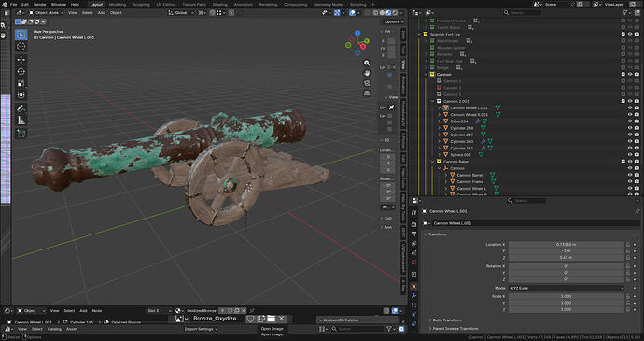
Task: Click the Slot 3 material slot selector
Action: [x=160, y=311]
